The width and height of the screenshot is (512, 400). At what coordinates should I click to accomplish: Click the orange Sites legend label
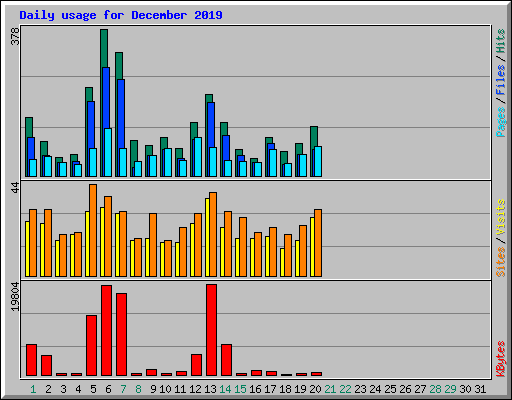click(x=500, y=262)
